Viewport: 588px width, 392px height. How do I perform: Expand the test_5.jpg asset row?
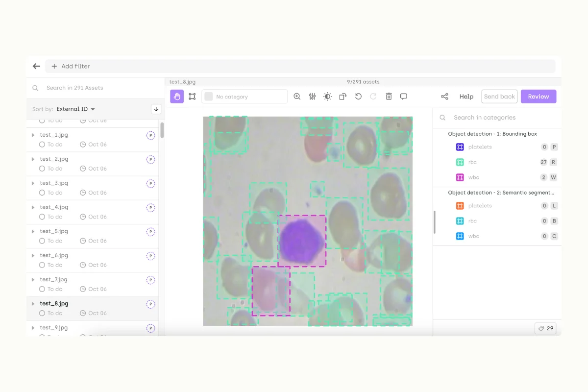[x=33, y=231]
